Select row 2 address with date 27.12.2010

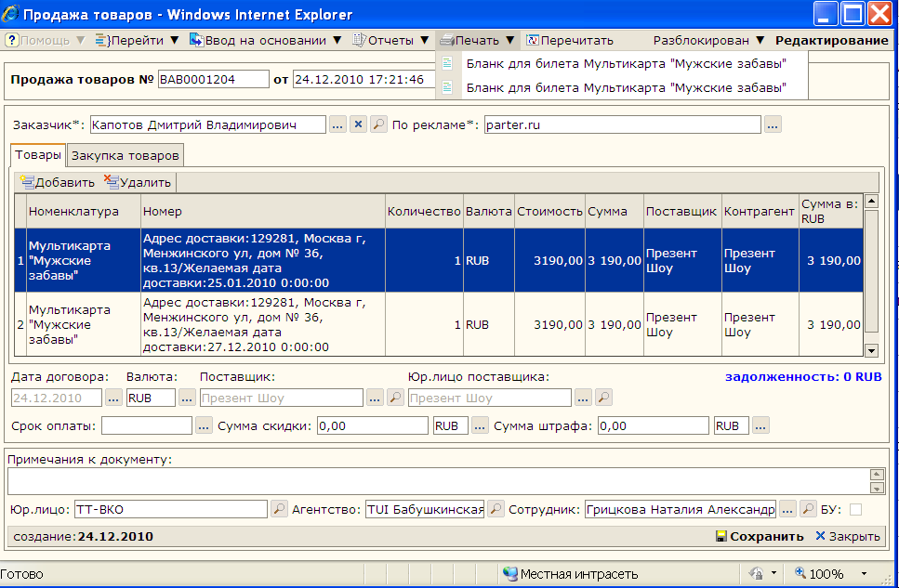[263, 325]
